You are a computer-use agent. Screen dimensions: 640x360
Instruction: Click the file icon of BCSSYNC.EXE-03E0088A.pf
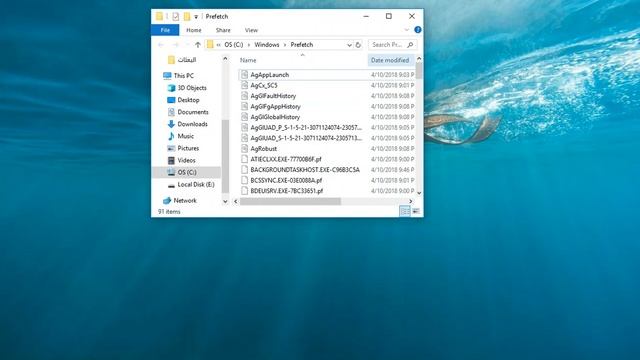coord(244,180)
